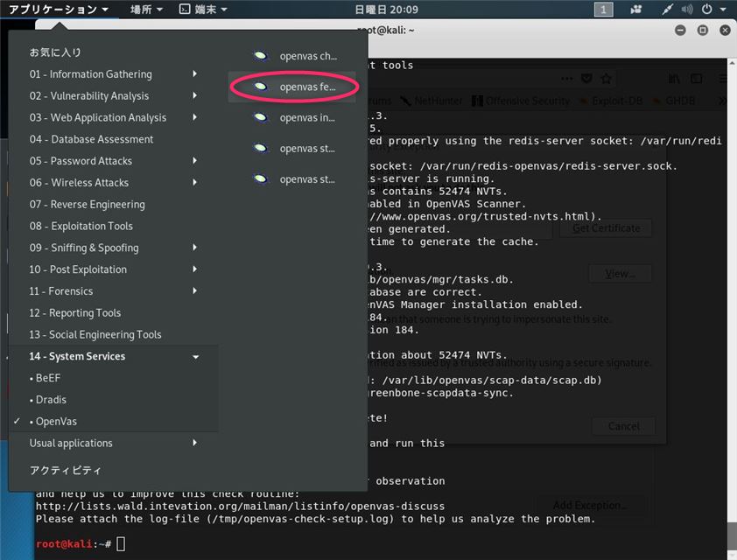This screenshot has height=560, width=737.
Task: Click Cancel button in dialog
Action: click(623, 426)
